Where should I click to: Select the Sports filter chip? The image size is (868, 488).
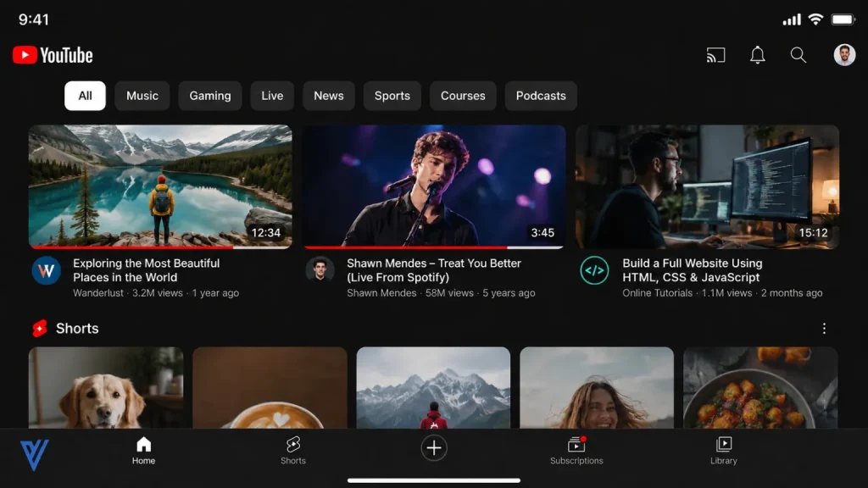(392, 96)
